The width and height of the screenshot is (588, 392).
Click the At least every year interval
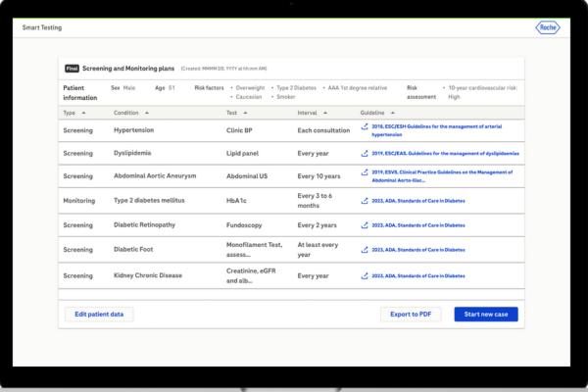pos(318,250)
